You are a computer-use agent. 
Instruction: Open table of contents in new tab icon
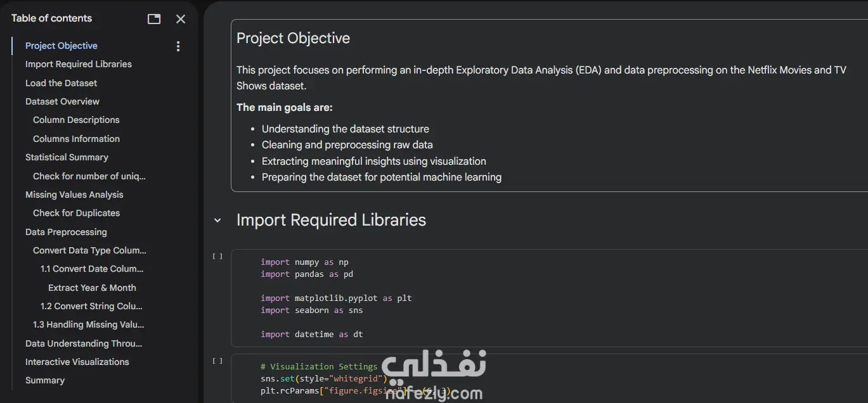click(154, 19)
